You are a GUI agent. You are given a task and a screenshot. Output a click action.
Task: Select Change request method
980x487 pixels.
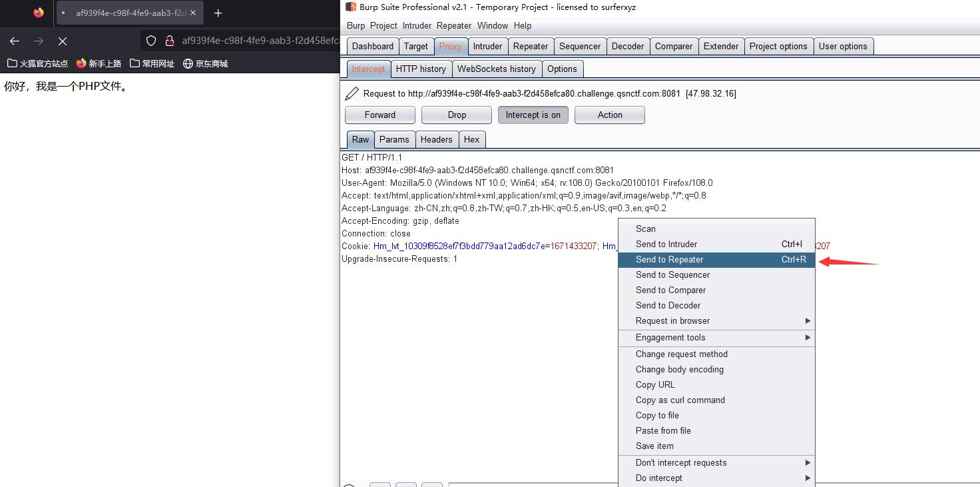(716, 354)
